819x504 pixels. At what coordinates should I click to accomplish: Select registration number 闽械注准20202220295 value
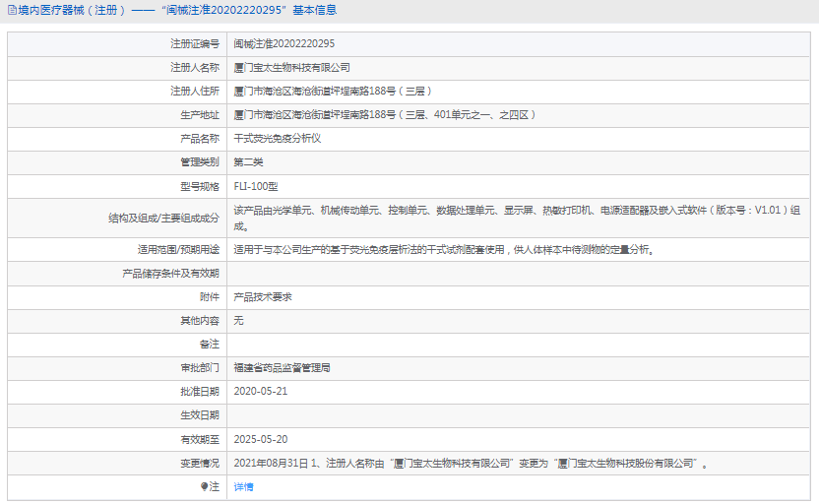[x=284, y=44]
